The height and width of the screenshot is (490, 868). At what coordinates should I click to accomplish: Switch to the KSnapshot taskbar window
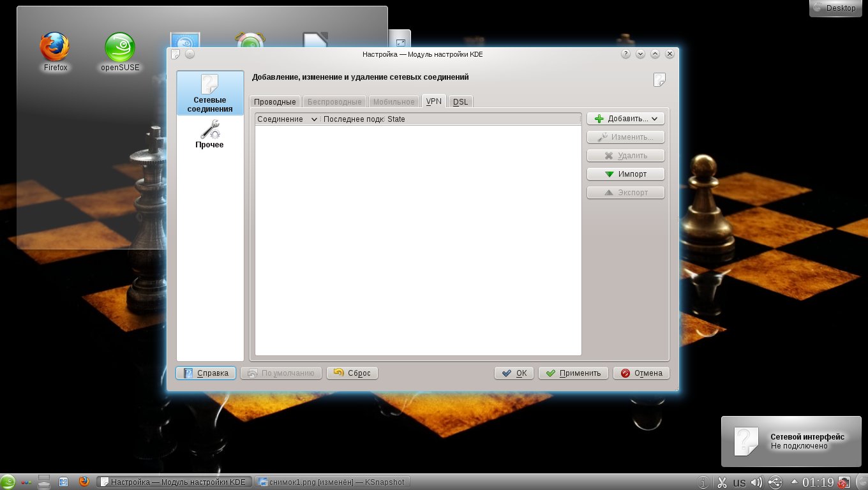(x=332, y=482)
